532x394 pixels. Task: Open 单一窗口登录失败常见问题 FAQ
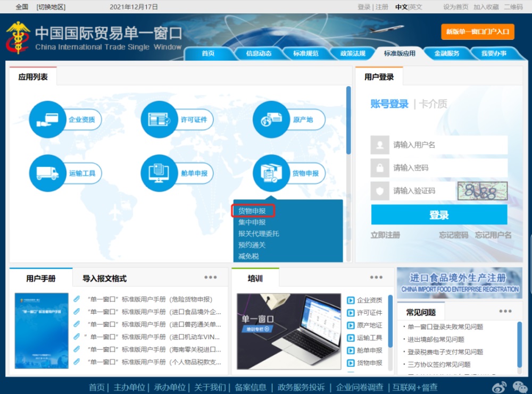click(445, 327)
